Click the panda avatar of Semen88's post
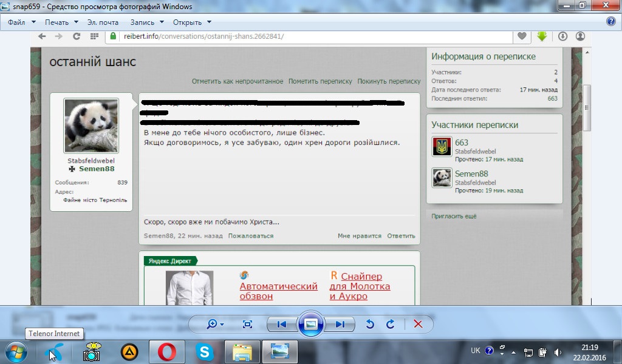 point(91,126)
